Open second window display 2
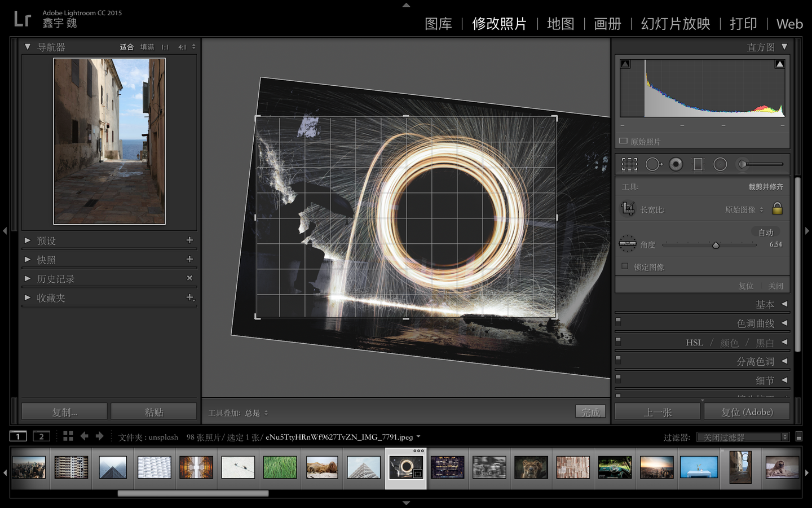Image resolution: width=812 pixels, height=508 pixels. point(41,436)
